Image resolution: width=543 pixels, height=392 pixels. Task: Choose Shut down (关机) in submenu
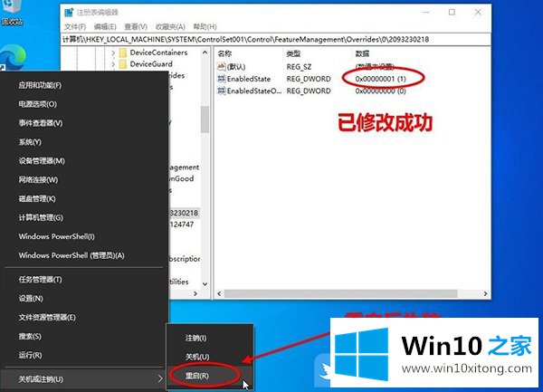pyautogui.click(x=210, y=357)
